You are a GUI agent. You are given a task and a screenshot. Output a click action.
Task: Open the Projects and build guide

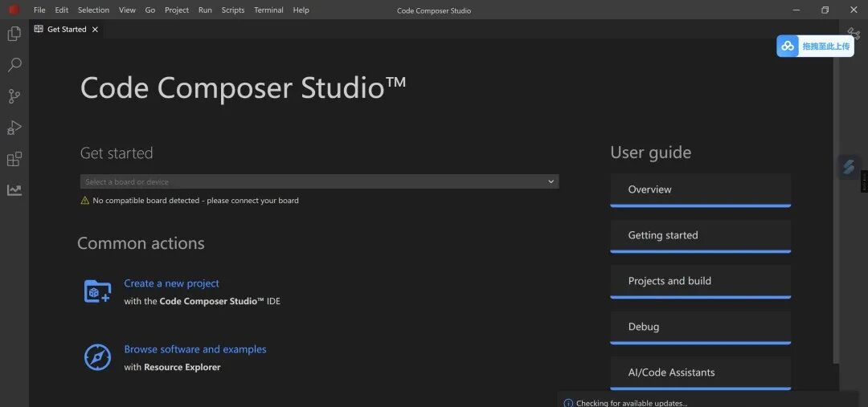click(700, 282)
